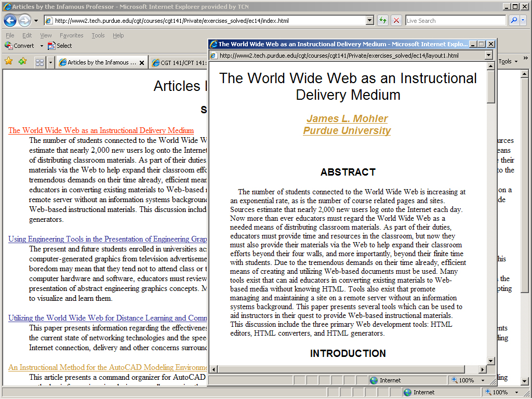Image resolution: width=532 pixels, height=399 pixels.
Task: Open the Tools menu in menu bar
Action: (x=98, y=35)
